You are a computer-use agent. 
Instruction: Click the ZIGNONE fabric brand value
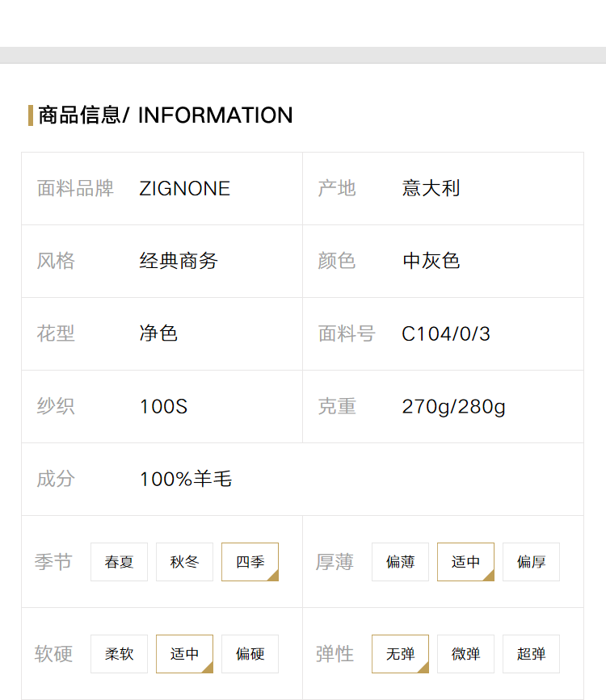click(184, 188)
